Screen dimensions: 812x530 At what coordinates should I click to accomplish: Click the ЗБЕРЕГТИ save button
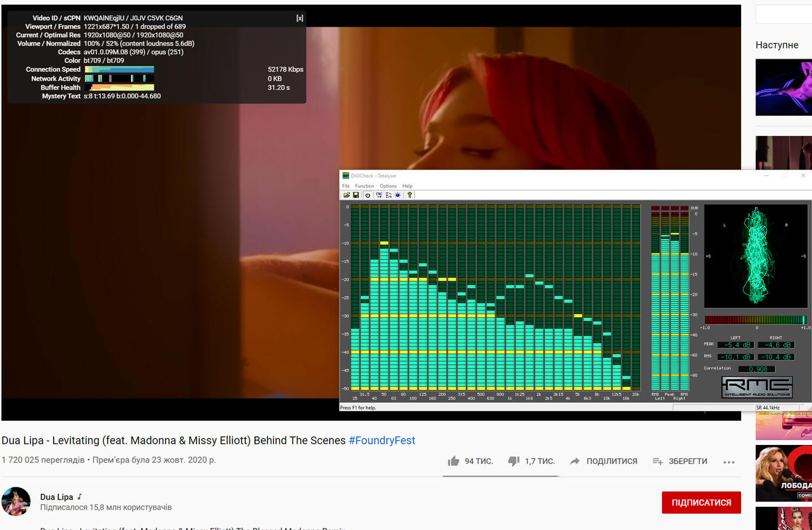point(680,461)
